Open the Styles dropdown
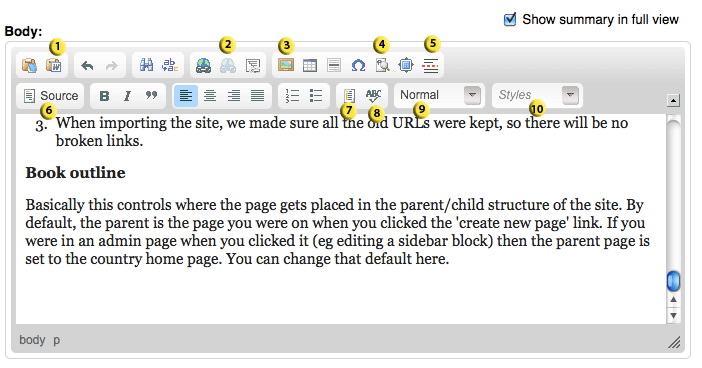Viewport: 702px width, 368px height. point(537,95)
